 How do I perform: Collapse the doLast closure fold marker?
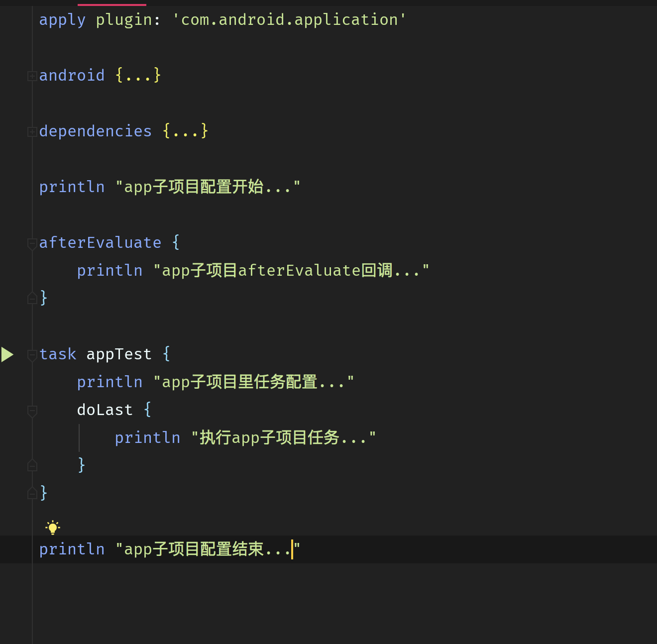click(x=32, y=411)
